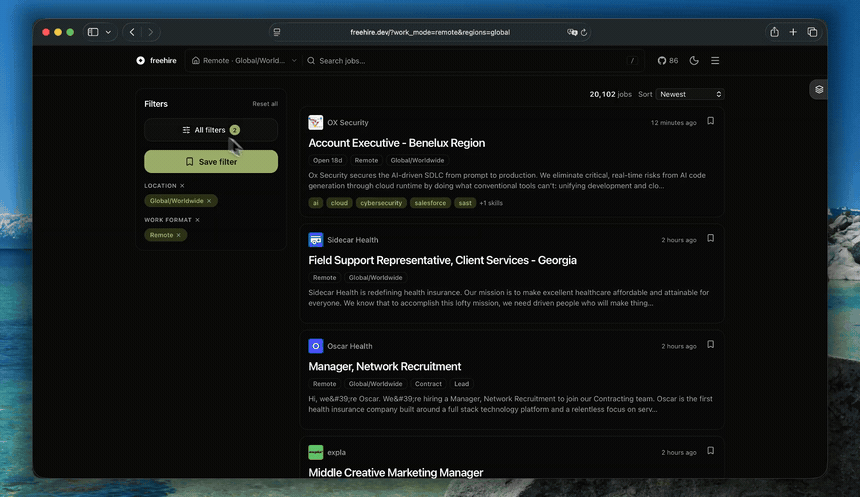Click the cybersecurity skill tag
Image resolution: width=860 pixels, height=497 pixels.
point(381,203)
